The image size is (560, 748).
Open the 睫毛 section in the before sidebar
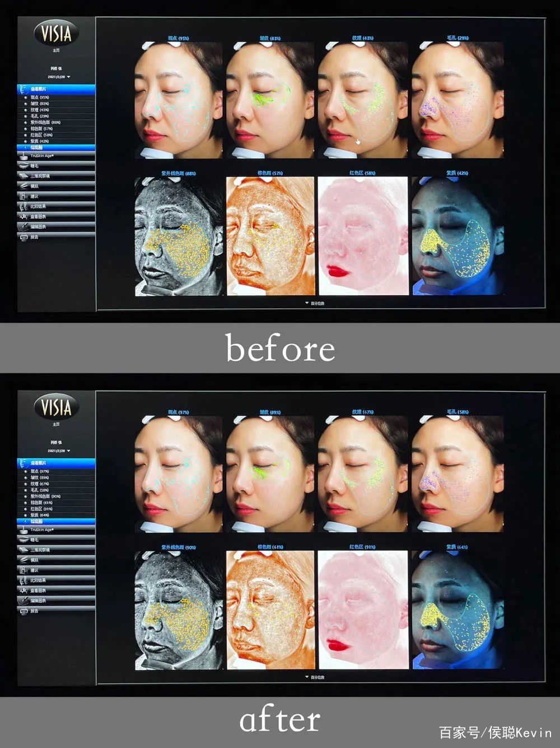pos(56,166)
